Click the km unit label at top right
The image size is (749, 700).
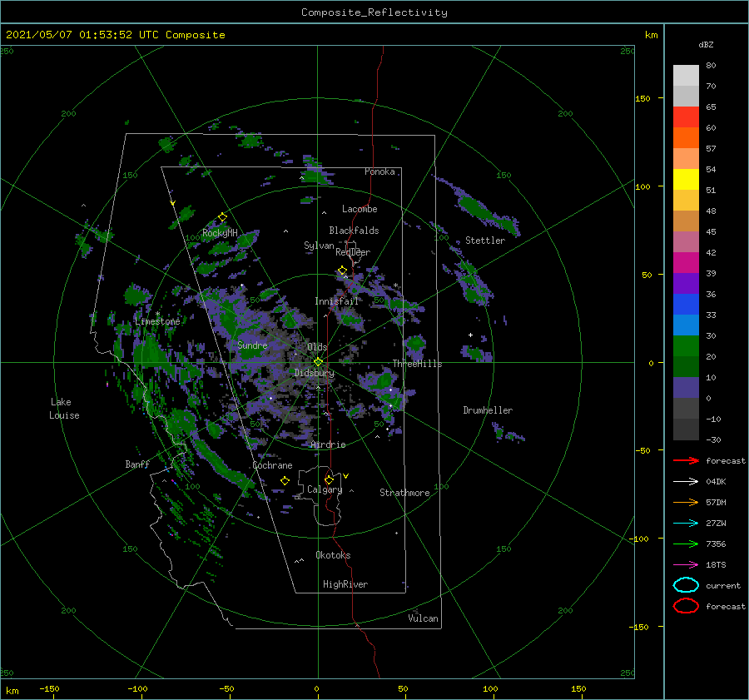tap(651, 35)
